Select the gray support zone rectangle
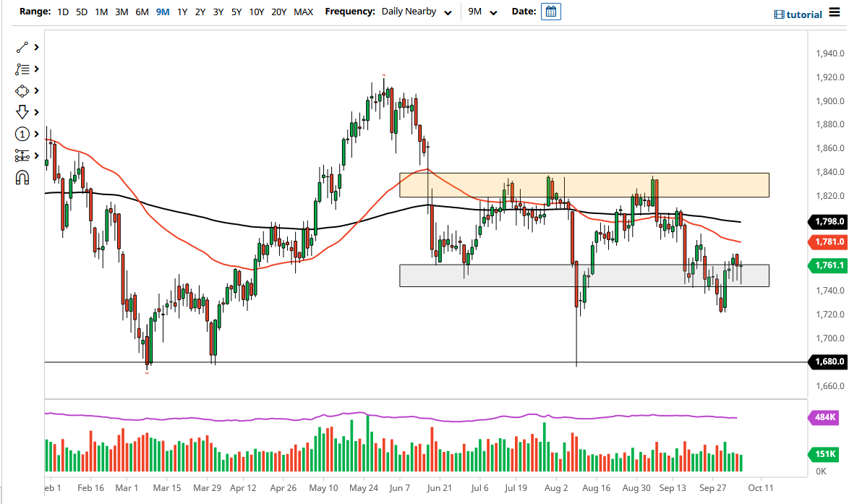This screenshot has height=504, width=857. click(x=584, y=276)
